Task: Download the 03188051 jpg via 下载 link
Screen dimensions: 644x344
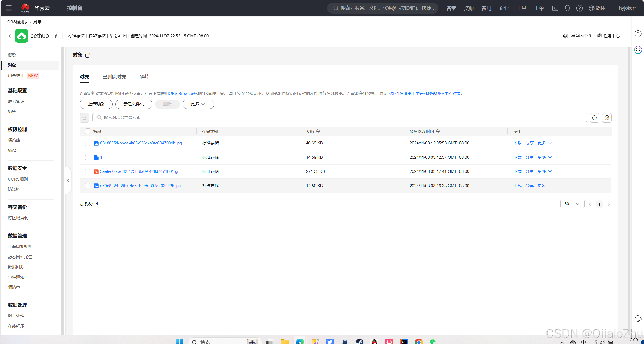Action: click(517, 143)
